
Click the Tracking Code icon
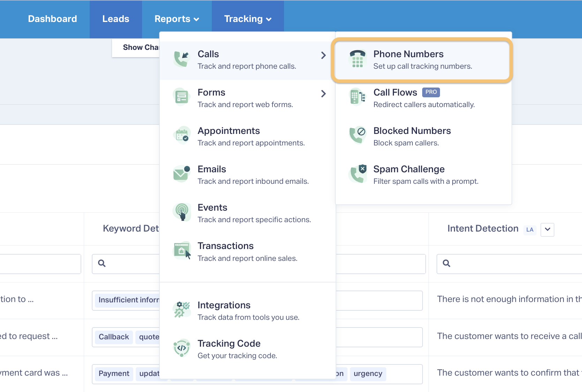(x=182, y=348)
